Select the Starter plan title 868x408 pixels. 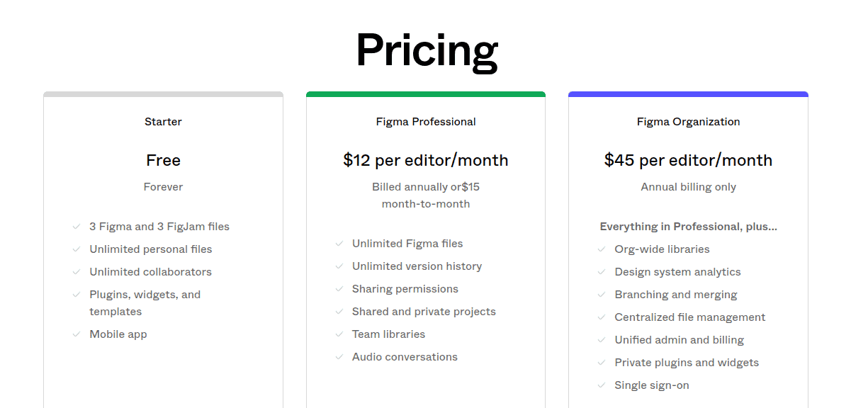pyautogui.click(x=163, y=122)
